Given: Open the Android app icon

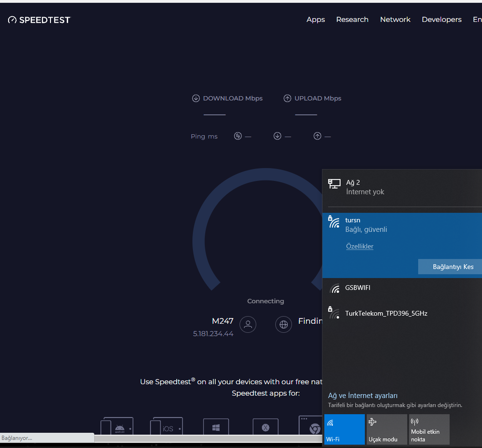Looking at the screenshot, I should pyautogui.click(x=117, y=426).
